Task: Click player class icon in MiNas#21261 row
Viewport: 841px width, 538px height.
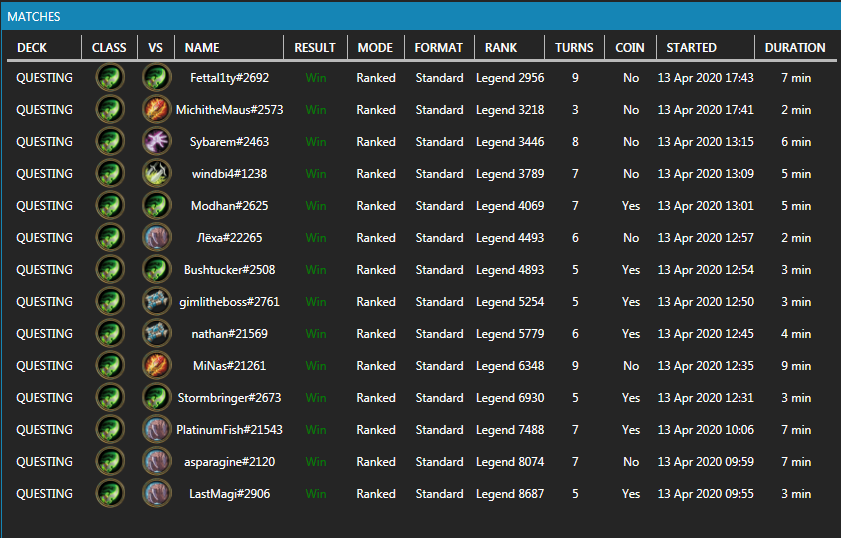Action: pyautogui.click(x=110, y=366)
